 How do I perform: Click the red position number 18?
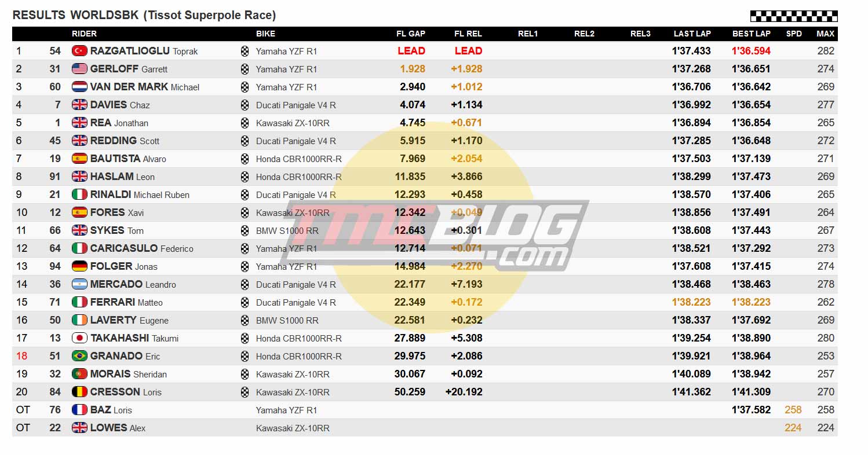pyautogui.click(x=21, y=356)
